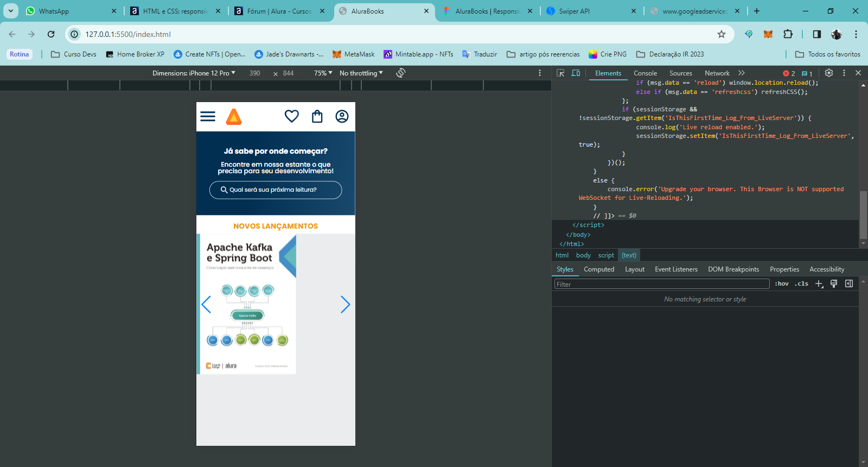Click the address bar URL
The height and width of the screenshot is (467, 868).
(x=128, y=34)
